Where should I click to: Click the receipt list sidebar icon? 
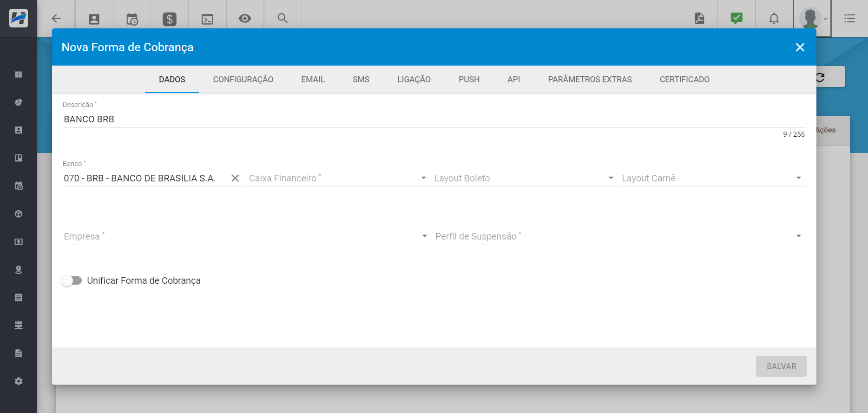tap(19, 298)
